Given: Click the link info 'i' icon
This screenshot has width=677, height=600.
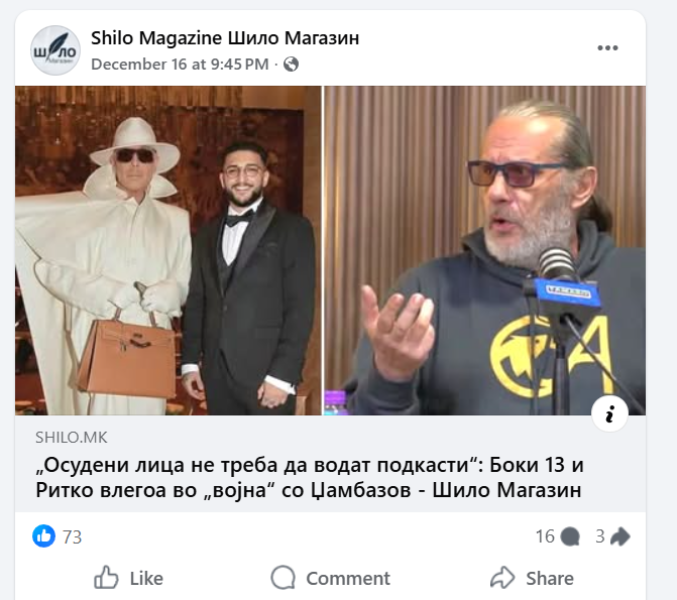Looking at the screenshot, I should [610, 415].
